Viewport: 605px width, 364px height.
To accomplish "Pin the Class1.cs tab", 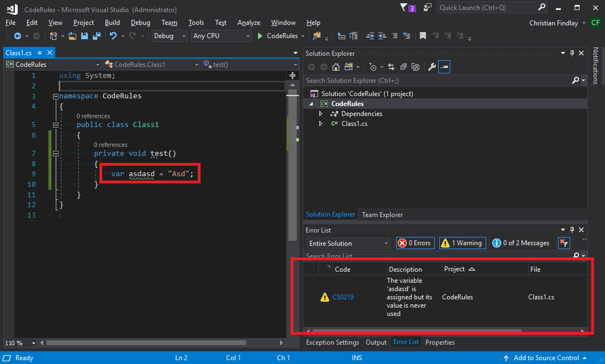I will click(39, 52).
